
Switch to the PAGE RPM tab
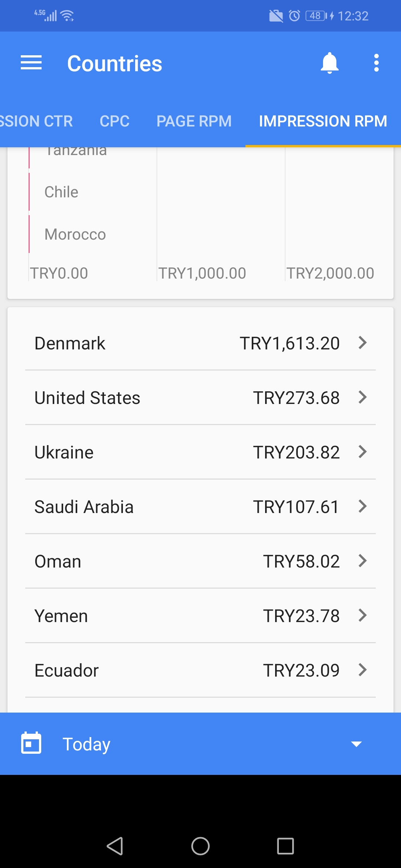coord(194,121)
